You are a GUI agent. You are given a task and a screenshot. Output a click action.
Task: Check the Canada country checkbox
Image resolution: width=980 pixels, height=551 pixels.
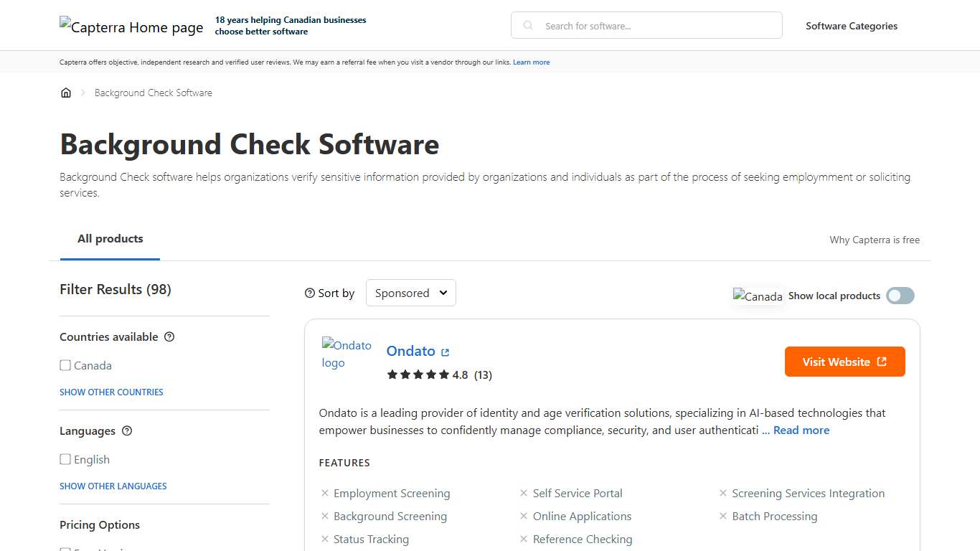(x=65, y=365)
